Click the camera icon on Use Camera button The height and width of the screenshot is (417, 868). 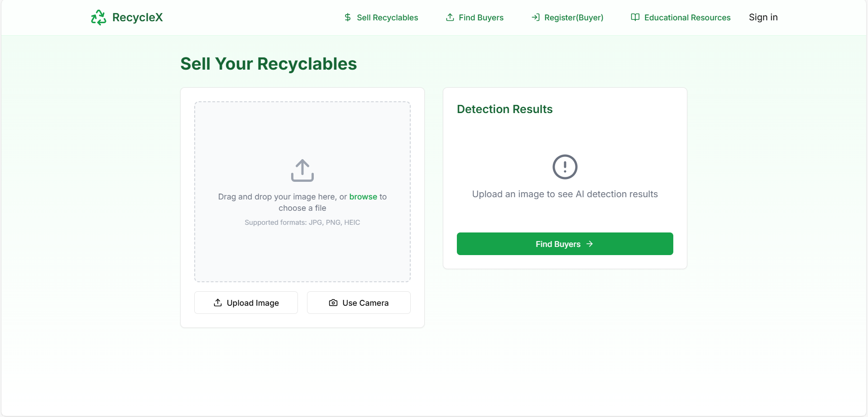pyautogui.click(x=333, y=303)
